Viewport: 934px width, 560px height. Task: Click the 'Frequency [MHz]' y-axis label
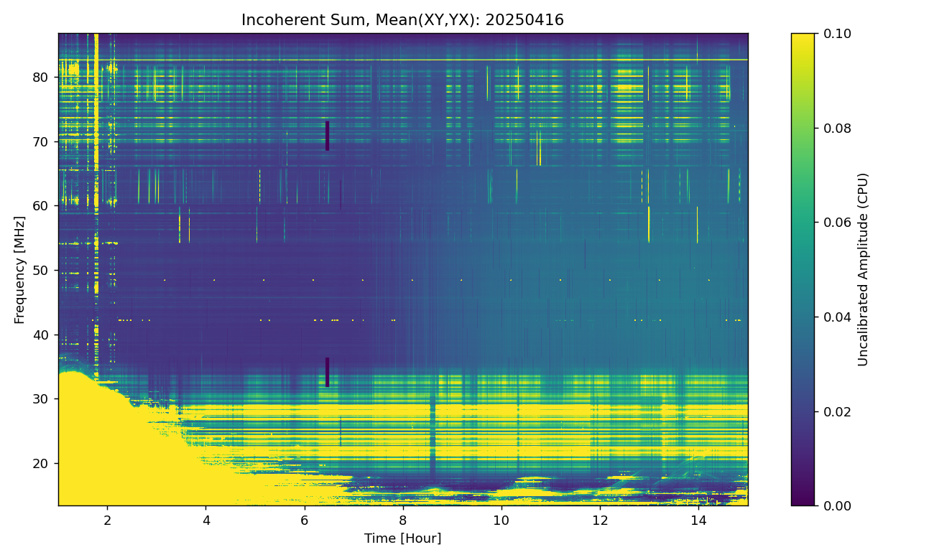point(19,269)
